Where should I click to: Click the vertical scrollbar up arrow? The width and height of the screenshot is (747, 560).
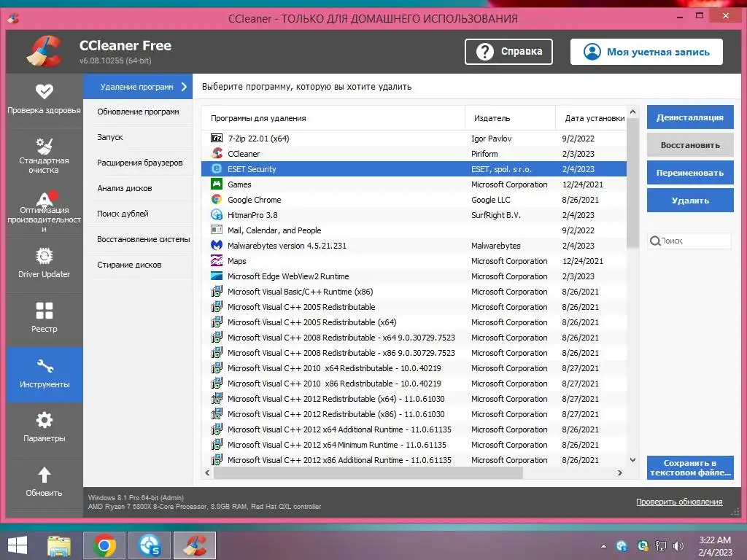coord(632,112)
